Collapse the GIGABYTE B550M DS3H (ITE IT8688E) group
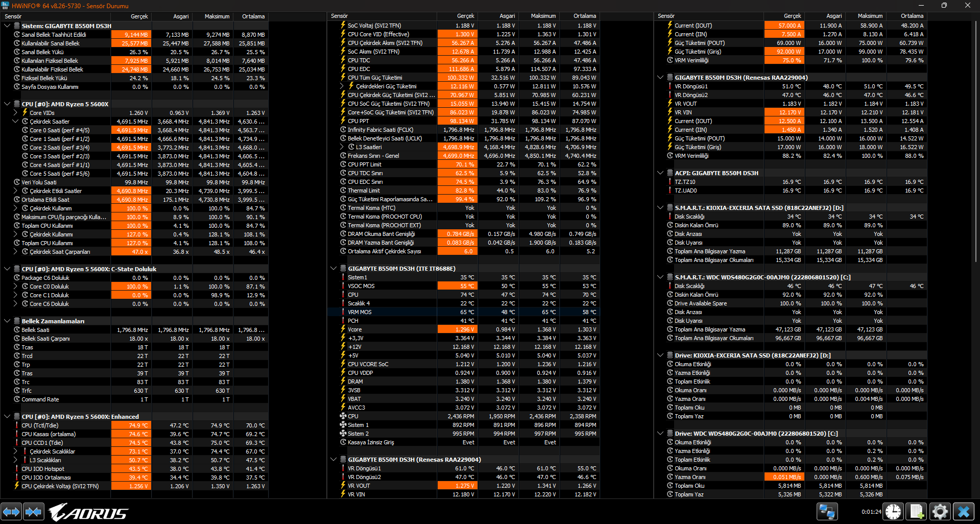 click(x=333, y=269)
